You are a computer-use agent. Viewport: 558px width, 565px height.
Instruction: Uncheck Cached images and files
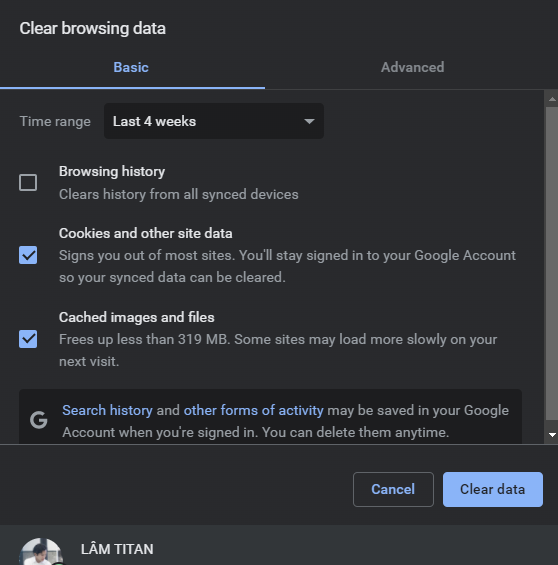point(28,339)
